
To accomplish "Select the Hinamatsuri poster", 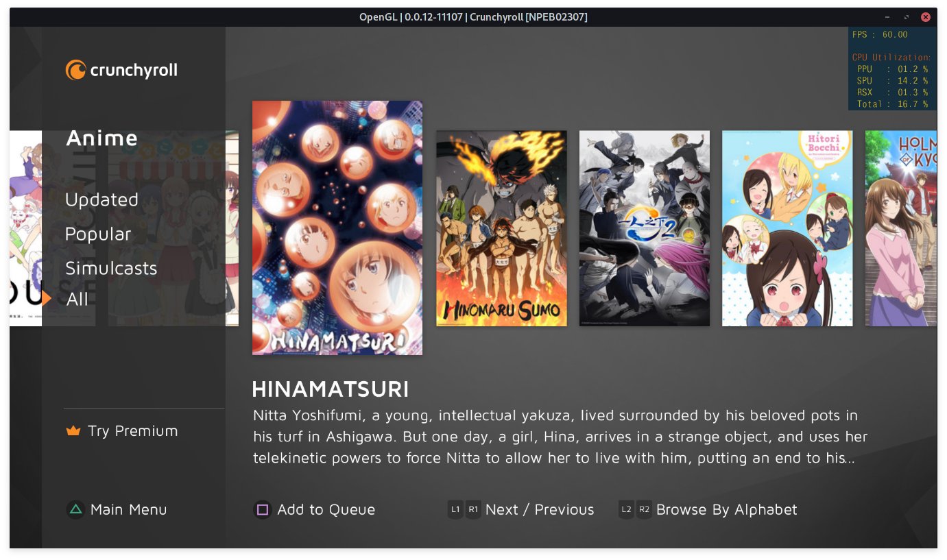I will click(337, 228).
